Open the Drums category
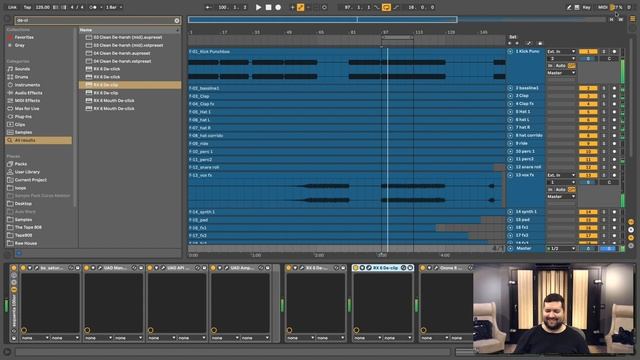 tap(21, 77)
